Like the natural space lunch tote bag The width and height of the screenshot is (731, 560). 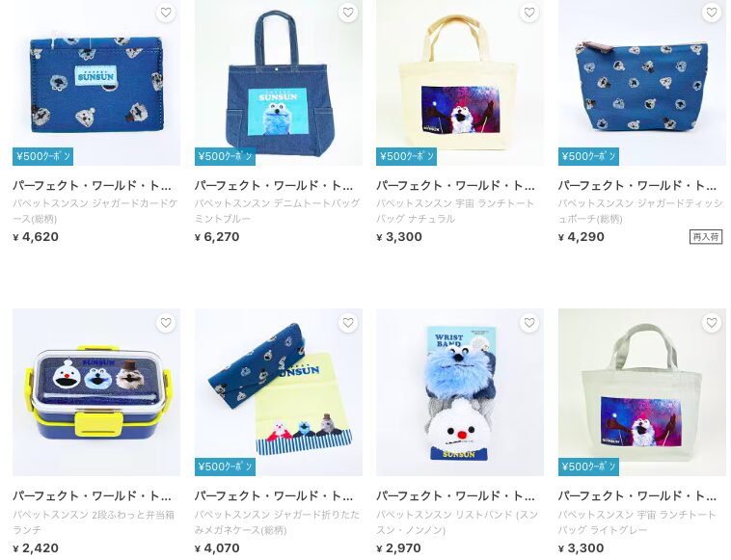coord(529,13)
